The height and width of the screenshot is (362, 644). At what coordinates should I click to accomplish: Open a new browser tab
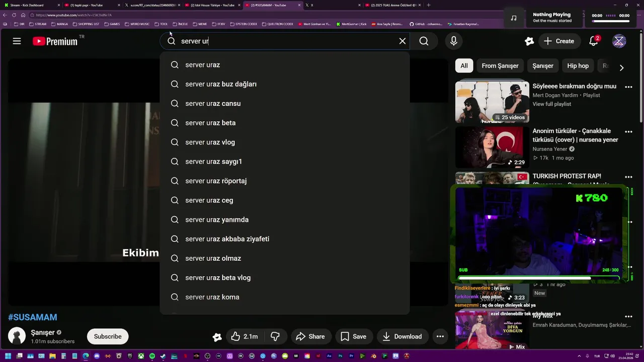pyautogui.click(x=428, y=5)
